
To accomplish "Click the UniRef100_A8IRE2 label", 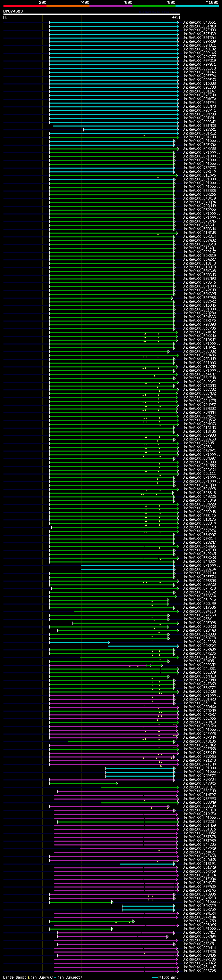I will (x=199, y=133).
